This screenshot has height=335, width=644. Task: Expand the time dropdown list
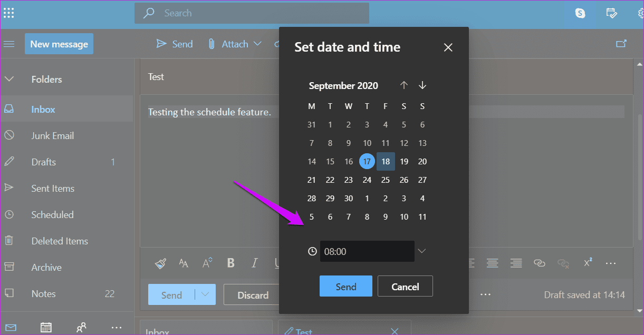(421, 251)
